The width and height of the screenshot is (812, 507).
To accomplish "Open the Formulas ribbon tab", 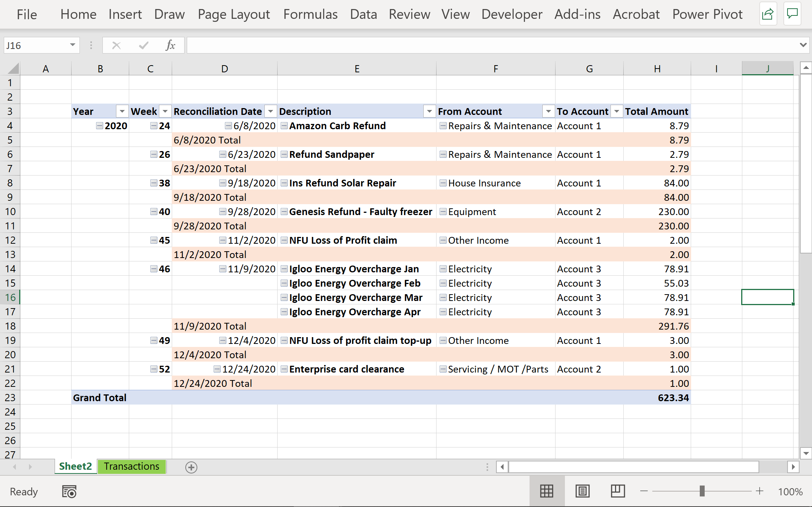I will [x=310, y=14].
